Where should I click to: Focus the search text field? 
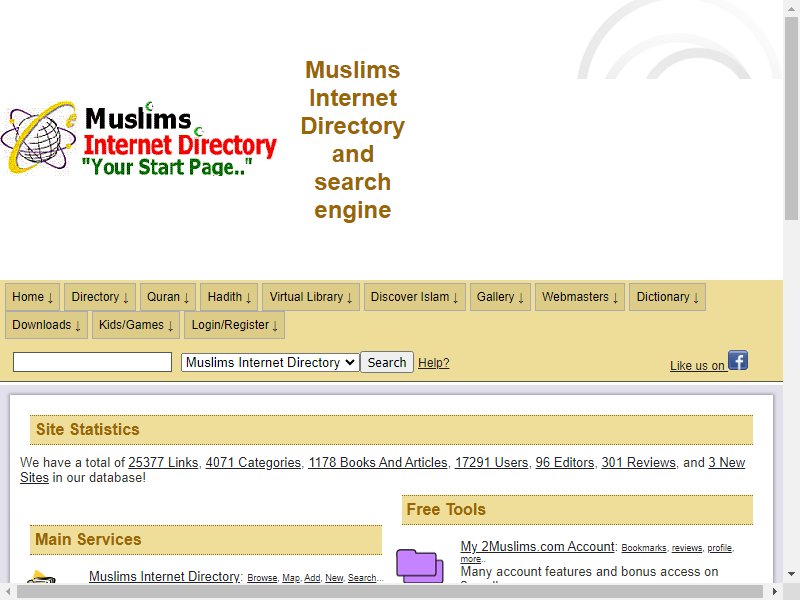coord(92,362)
